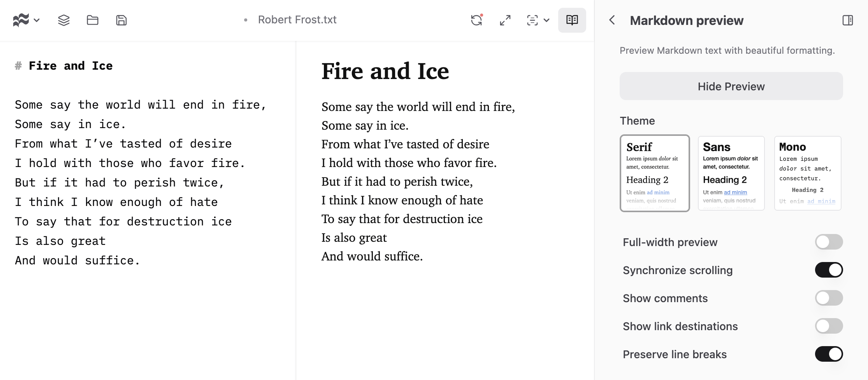This screenshot has width=868, height=380.
Task: Save the document with the save icon
Action: (x=121, y=20)
